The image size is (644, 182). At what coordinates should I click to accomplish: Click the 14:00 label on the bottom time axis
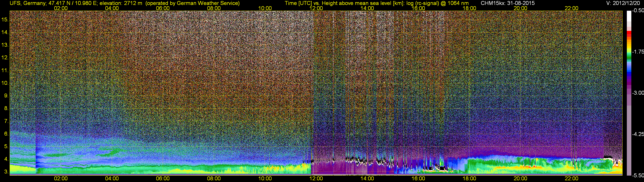point(367,179)
